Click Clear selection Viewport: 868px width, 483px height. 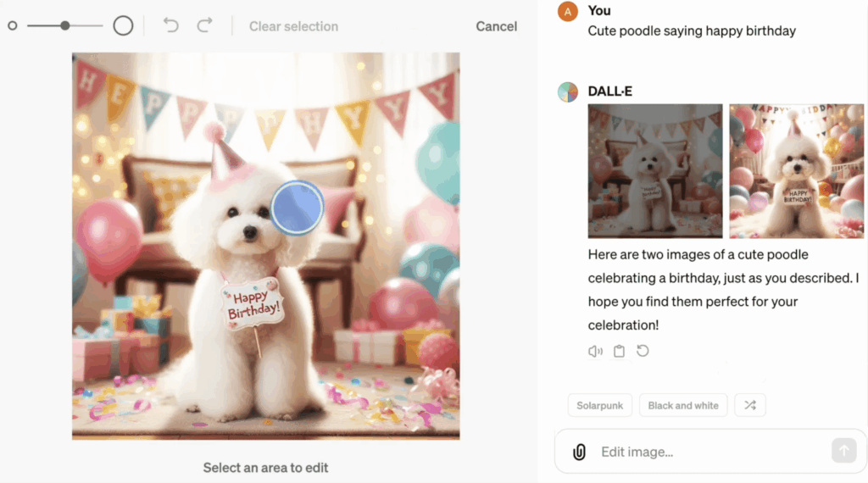pos(293,26)
